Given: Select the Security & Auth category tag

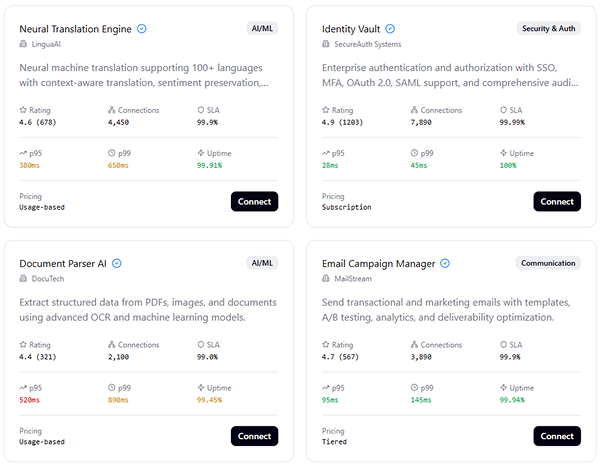Looking at the screenshot, I should click(x=548, y=28).
